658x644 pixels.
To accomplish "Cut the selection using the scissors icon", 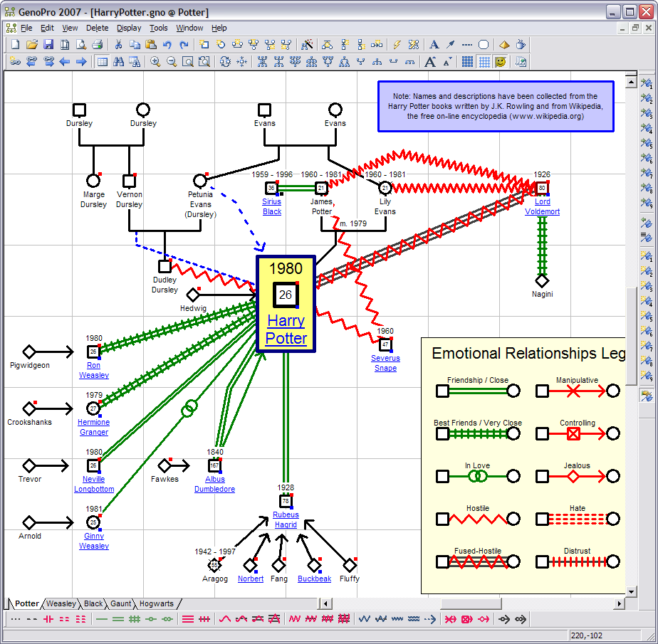I will click(x=118, y=44).
